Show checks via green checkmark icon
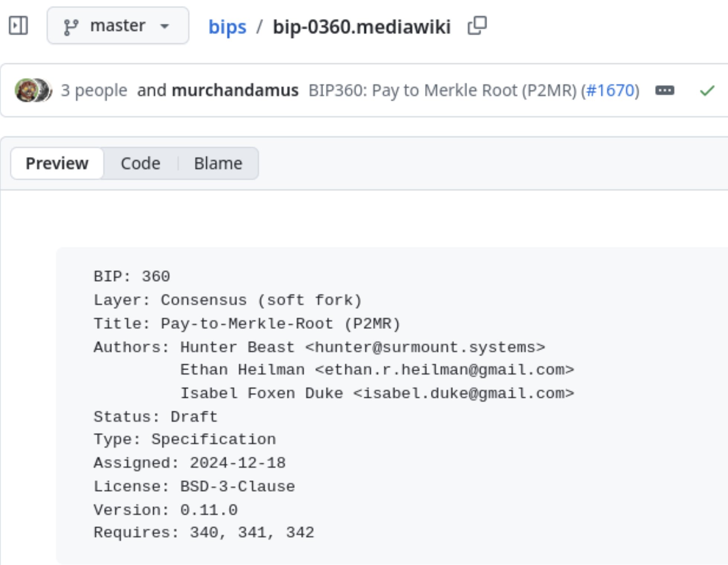This screenshot has height=565, width=728. coord(706,90)
